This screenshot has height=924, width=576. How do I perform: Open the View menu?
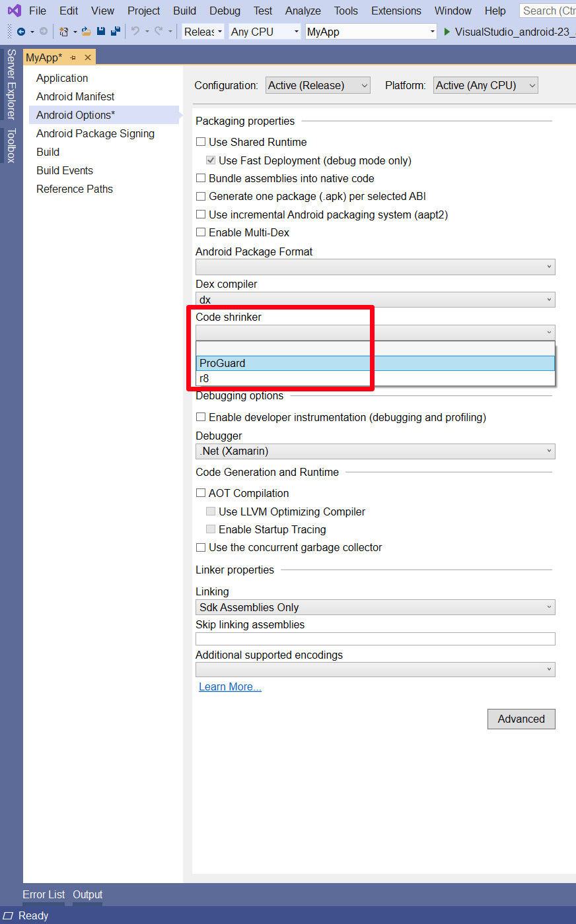102,11
